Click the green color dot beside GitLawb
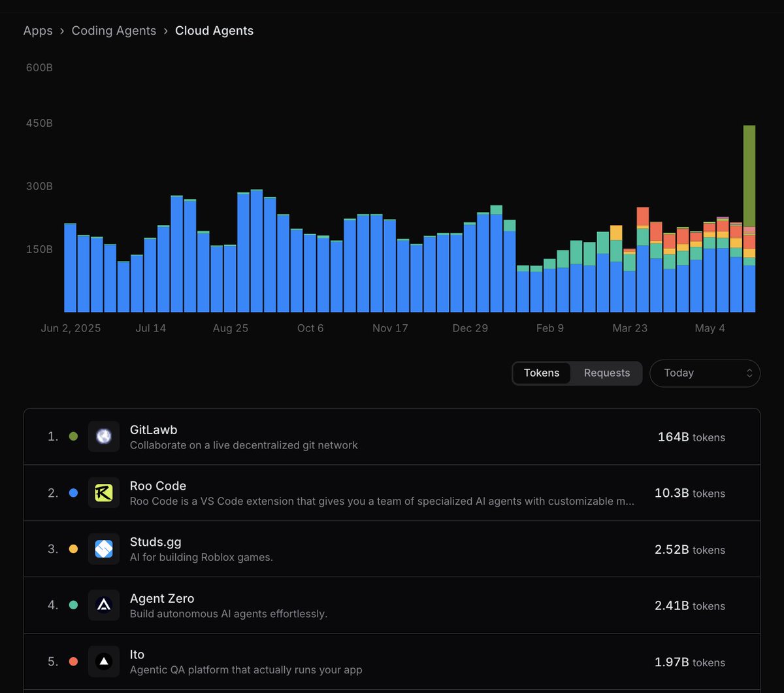The width and height of the screenshot is (784, 693). tap(73, 437)
